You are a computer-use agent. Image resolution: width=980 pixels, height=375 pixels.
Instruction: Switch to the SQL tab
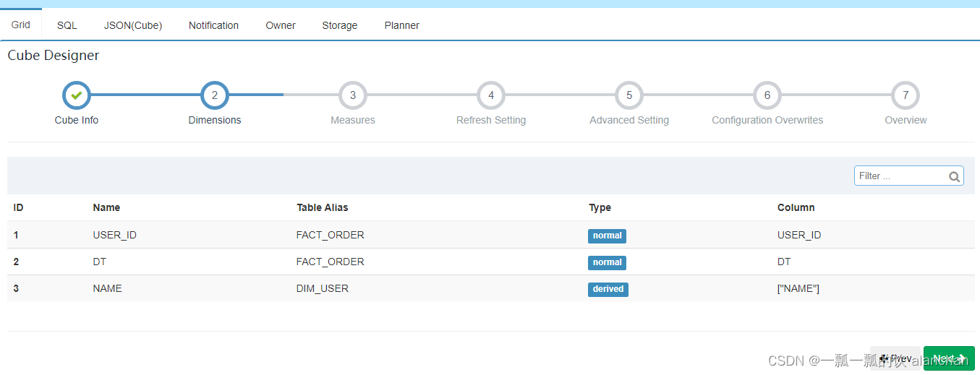point(67,25)
